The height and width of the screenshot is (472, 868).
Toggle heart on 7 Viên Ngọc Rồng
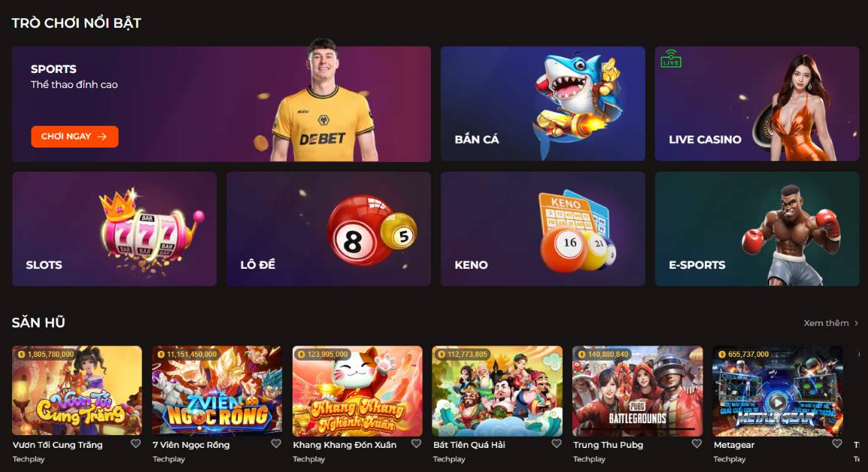tap(276, 443)
